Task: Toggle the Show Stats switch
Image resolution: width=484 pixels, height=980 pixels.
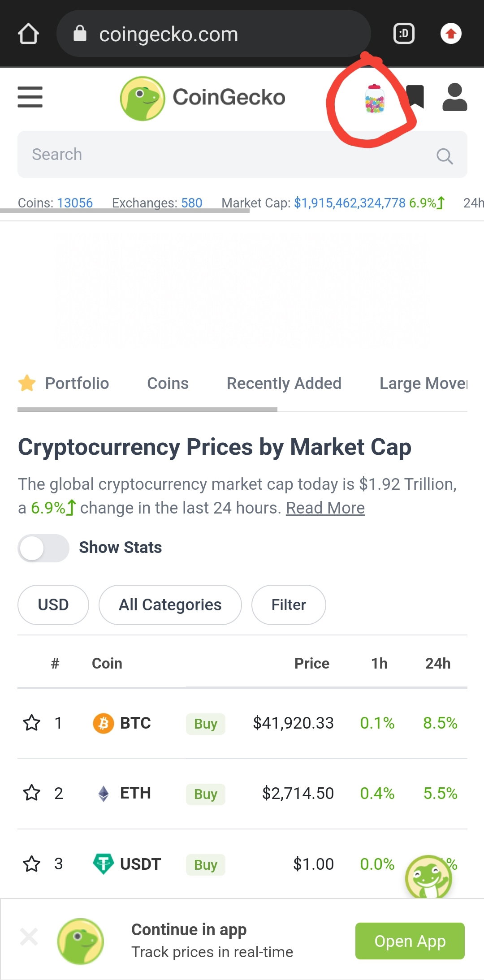Action: point(43,548)
